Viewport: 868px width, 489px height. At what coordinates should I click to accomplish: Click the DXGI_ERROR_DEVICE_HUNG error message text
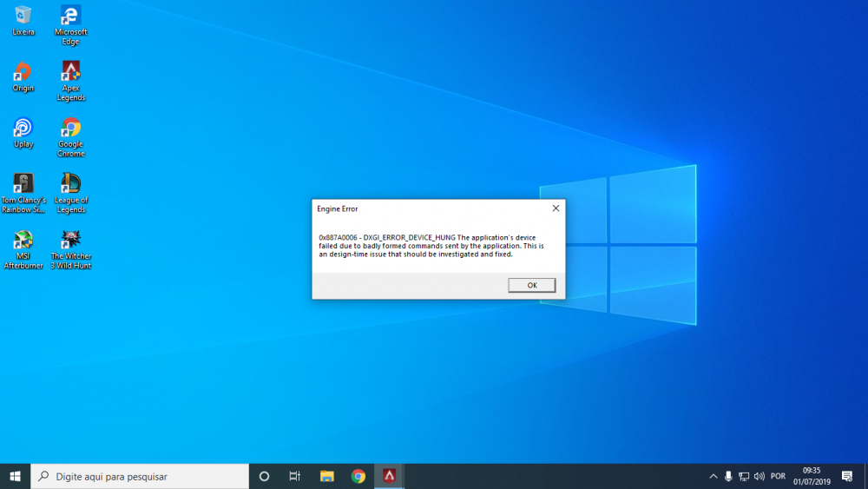pyautogui.click(x=431, y=246)
